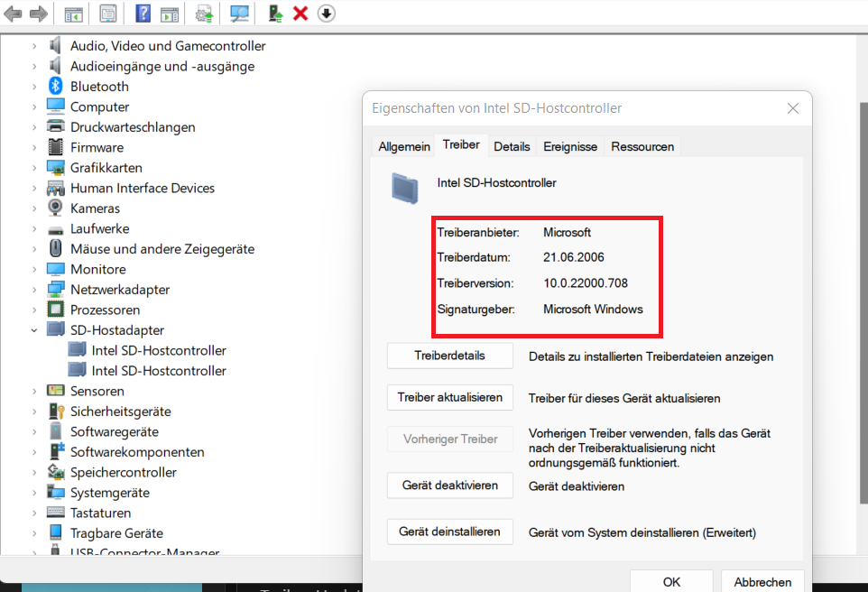Select the Sicherheitsgeräte key icon
This screenshot has height=592, width=868.
coord(56,411)
